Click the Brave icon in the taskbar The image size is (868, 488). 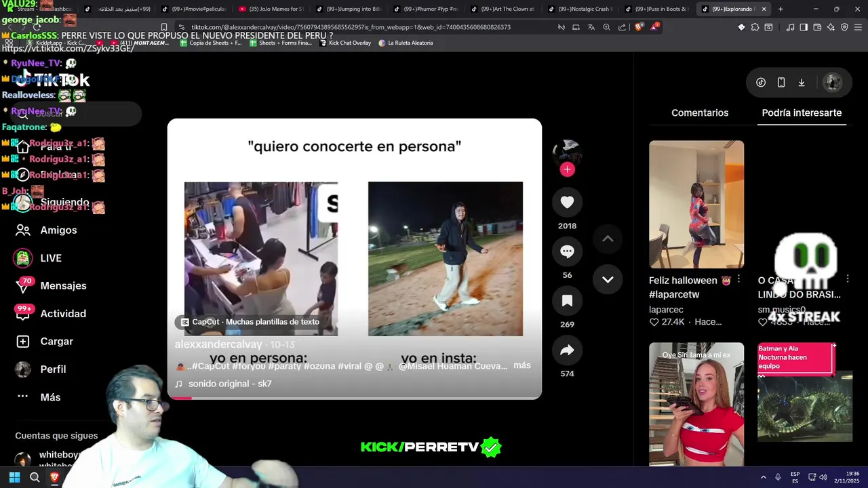[x=55, y=477]
